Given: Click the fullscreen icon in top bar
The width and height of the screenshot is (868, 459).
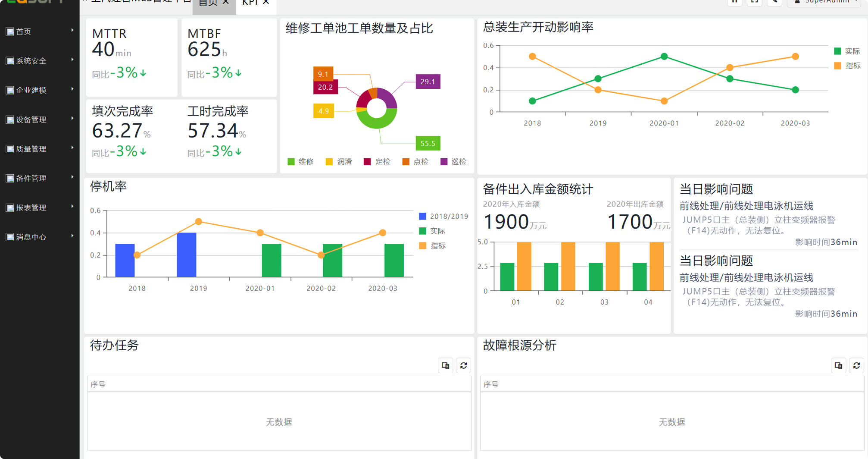Looking at the screenshot, I should click(754, 2).
